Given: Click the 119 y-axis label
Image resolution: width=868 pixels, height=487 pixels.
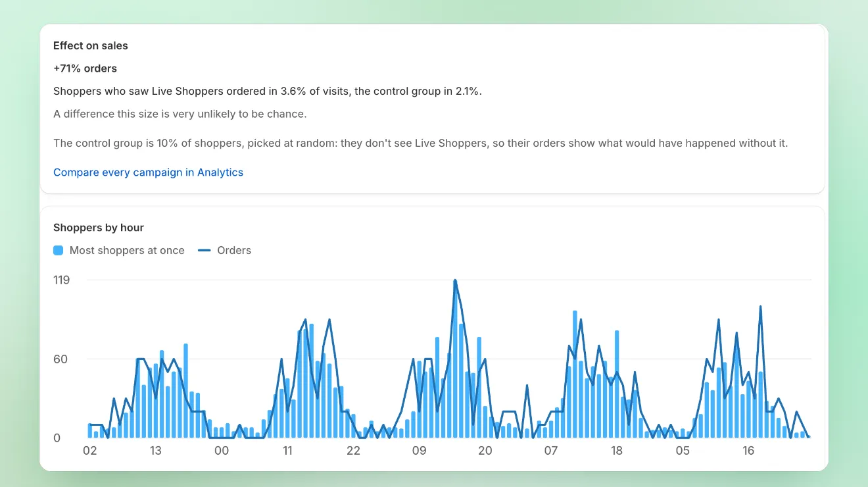Looking at the screenshot, I should (61, 280).
